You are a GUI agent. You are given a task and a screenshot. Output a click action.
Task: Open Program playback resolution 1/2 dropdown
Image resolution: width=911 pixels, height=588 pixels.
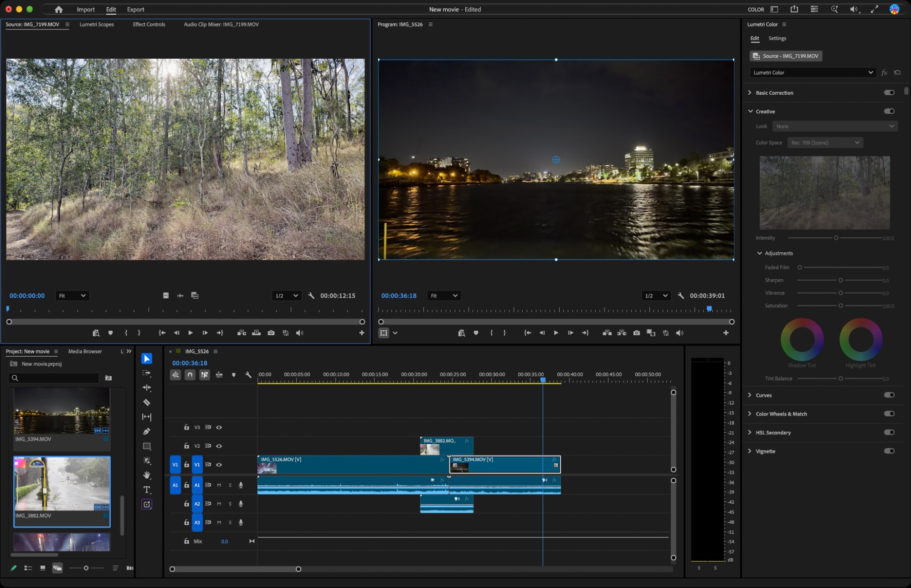click(x=656, y=296)
